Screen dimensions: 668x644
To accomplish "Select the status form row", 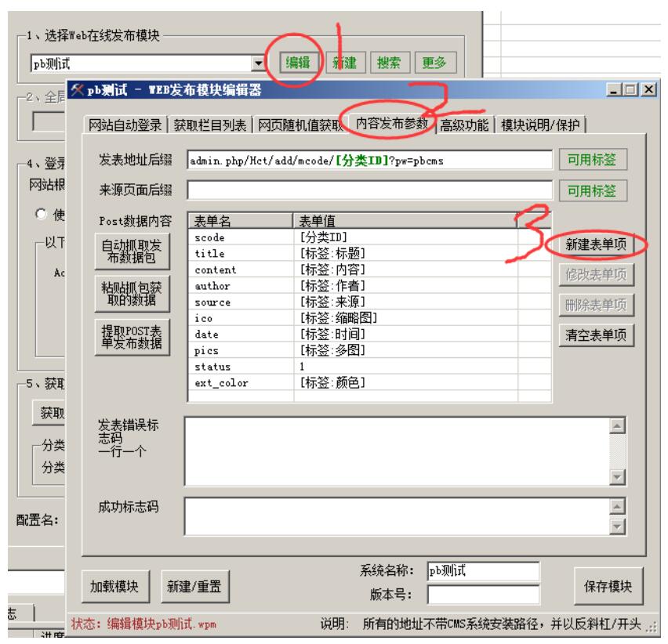I will point(369,367).
